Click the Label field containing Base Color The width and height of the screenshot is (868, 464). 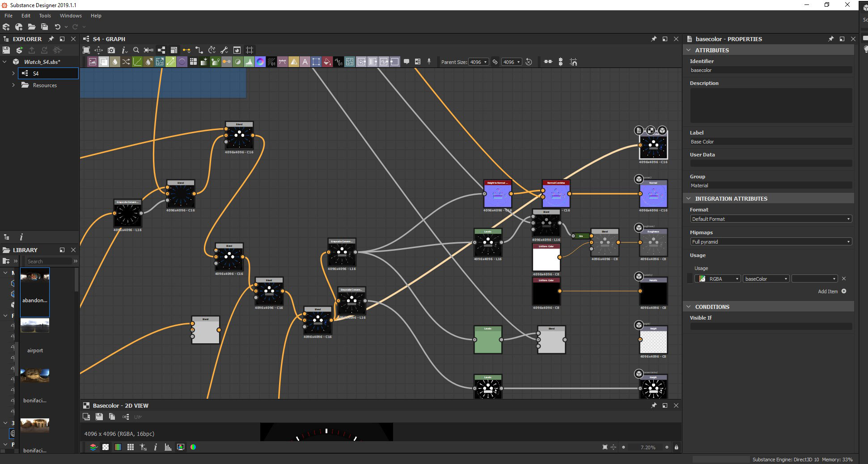pyautogui.click(x=771, y=142)
